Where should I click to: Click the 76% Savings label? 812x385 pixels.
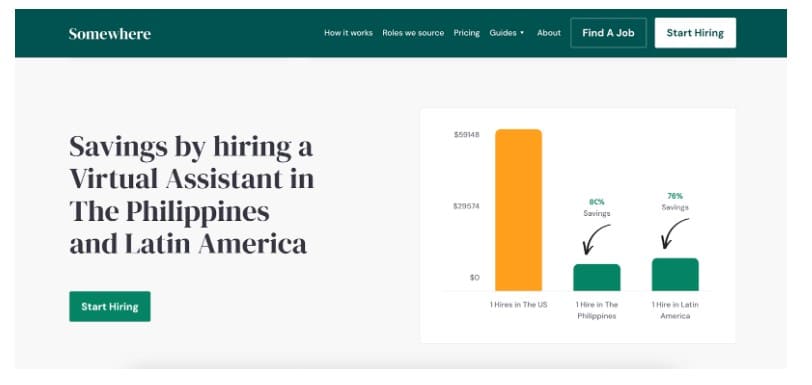[x=675, y=202]
